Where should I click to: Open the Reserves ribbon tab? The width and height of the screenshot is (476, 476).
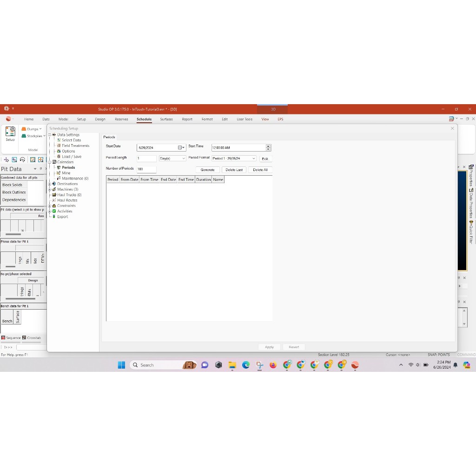pyautogui.click(x=121, y=119)
